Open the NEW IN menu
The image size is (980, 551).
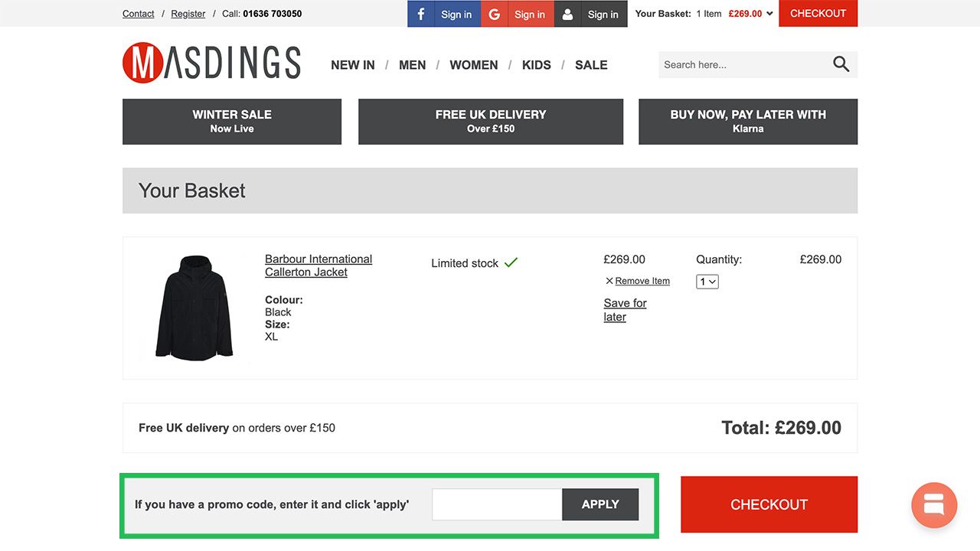(353, 65)
